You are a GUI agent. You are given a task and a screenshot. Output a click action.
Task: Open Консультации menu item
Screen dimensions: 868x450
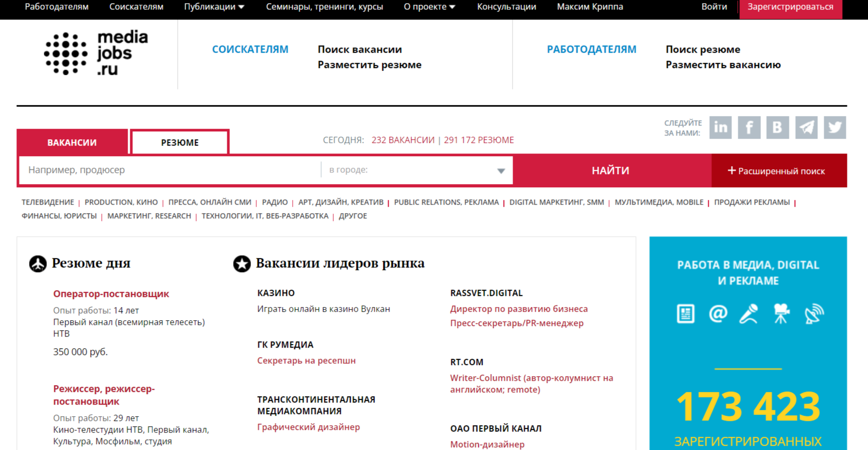point(507,7)
